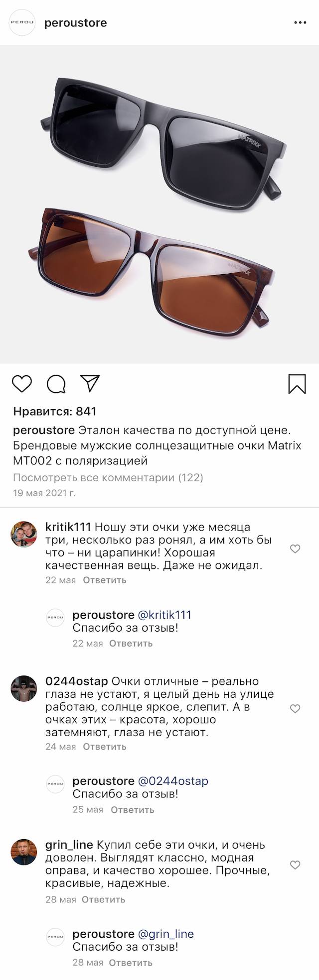319x980 pixels.
Task: Like the 0244ostap comment
Action: click(295, 708)
